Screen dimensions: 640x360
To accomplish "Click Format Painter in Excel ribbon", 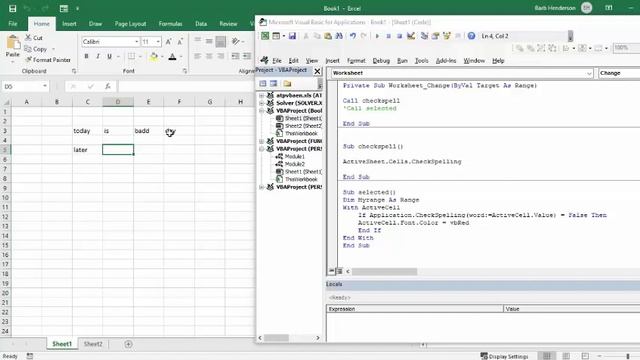I will point(48,60).
